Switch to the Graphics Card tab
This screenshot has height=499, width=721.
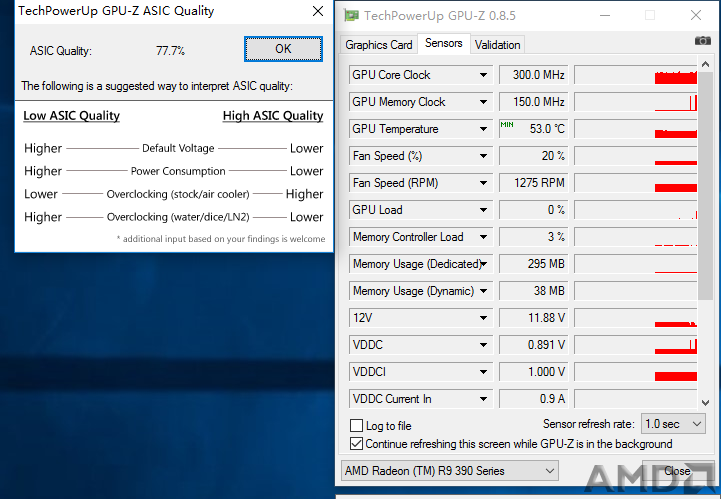tap(378, 45)
